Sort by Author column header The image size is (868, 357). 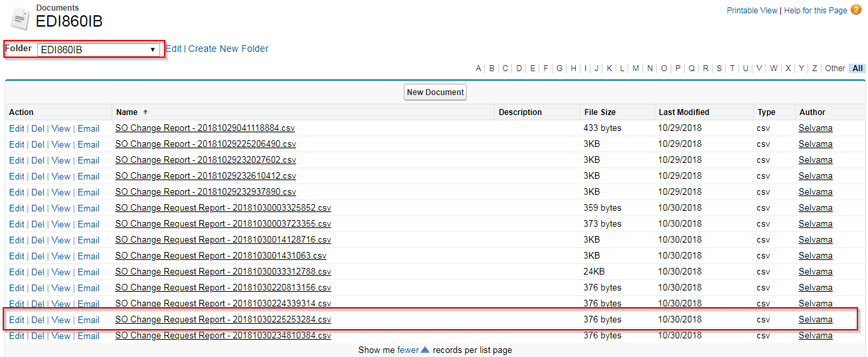coord(812,112)
